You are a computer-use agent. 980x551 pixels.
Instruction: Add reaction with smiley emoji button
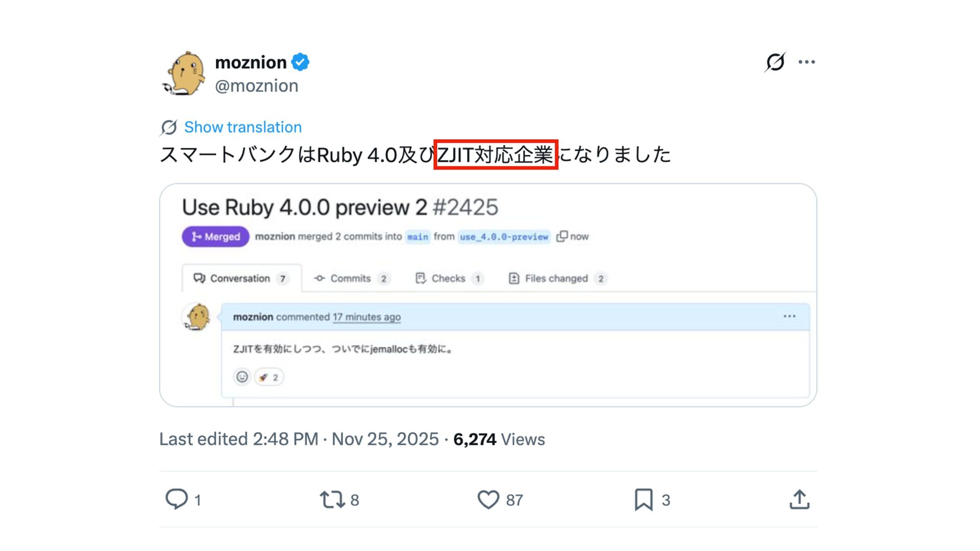click(242, 377)
